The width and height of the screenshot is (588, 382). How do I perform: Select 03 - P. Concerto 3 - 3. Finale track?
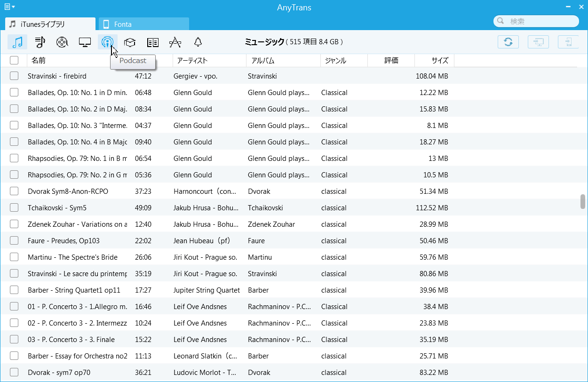click(x=71, y=339)
